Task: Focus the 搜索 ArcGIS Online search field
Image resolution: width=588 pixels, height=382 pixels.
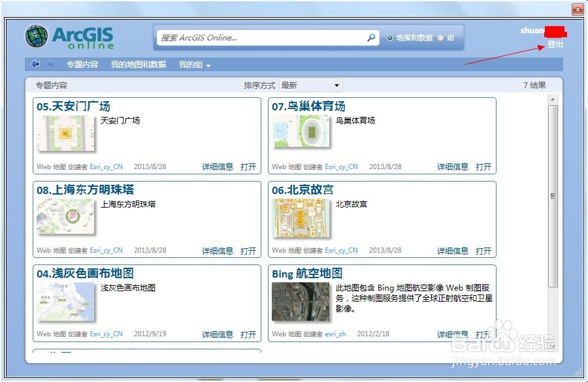Action: pyautogui.click(x=268, y=38)
